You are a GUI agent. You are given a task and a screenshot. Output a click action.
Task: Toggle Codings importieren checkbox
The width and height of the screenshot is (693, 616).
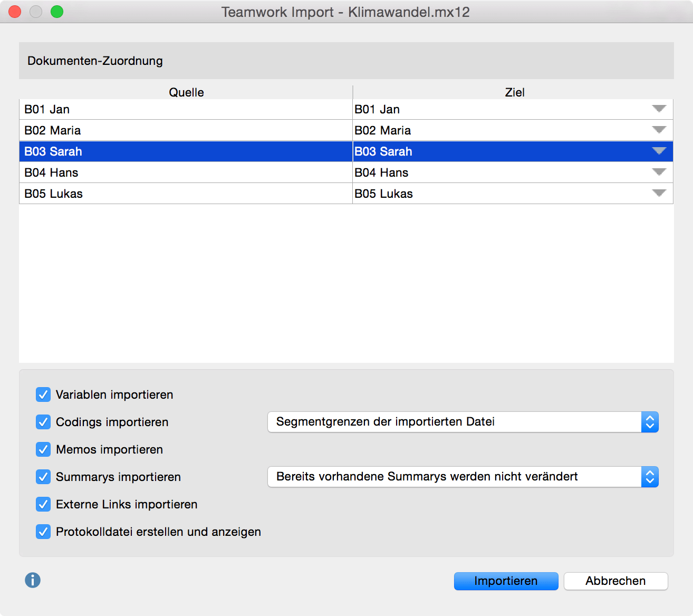click(x=43, y=422)
